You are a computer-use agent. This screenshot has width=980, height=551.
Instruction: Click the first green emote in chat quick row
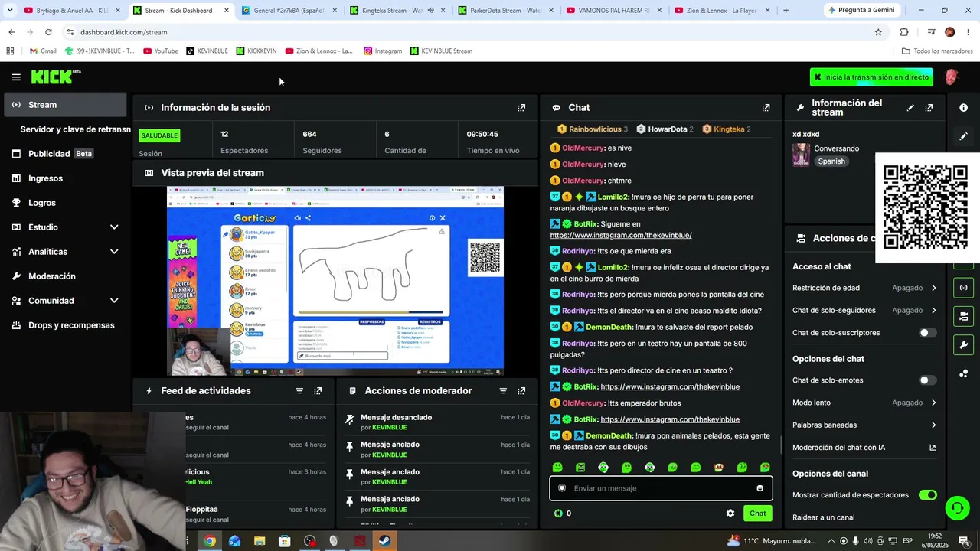tap(557, 468)
